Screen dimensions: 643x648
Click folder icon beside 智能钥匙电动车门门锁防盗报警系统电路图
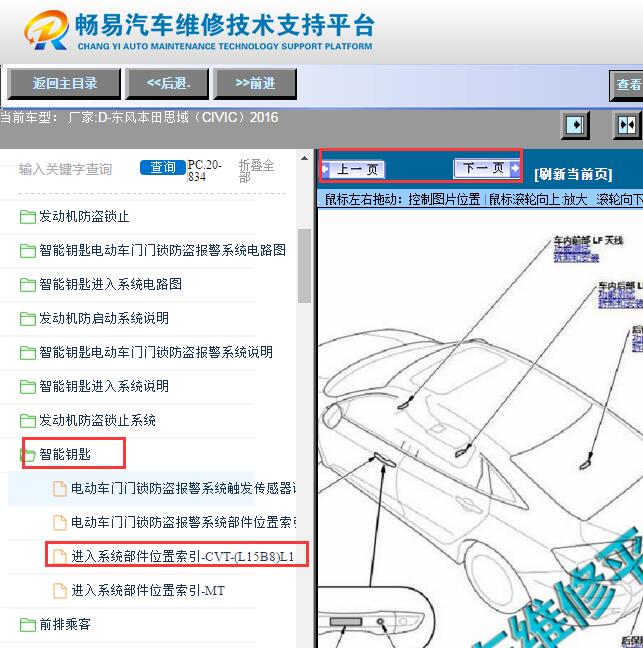click(27, 250)
